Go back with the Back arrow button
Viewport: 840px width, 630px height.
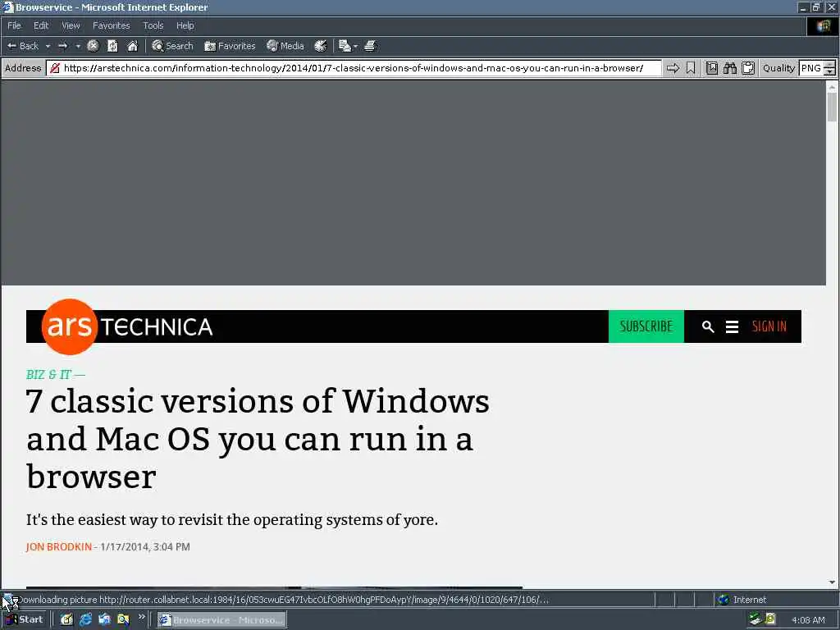(22, 46)
